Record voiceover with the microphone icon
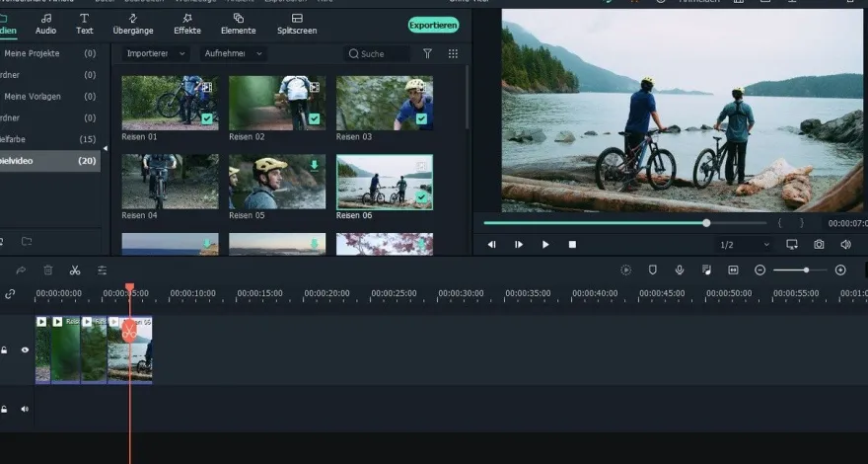Viewport: 868px width, 464px height. [x=680, y=270]
